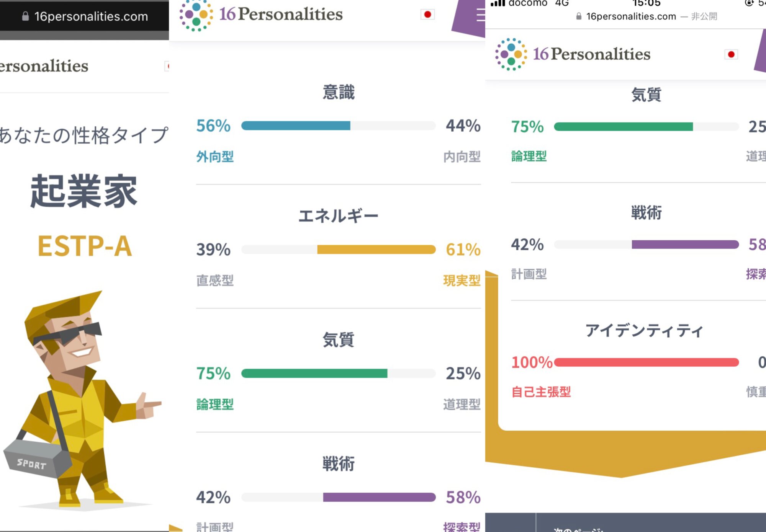Select the yellow 現実型 trait label
Image resolution: width=766 pixels, height=532 pixels.
coord(462,281)
